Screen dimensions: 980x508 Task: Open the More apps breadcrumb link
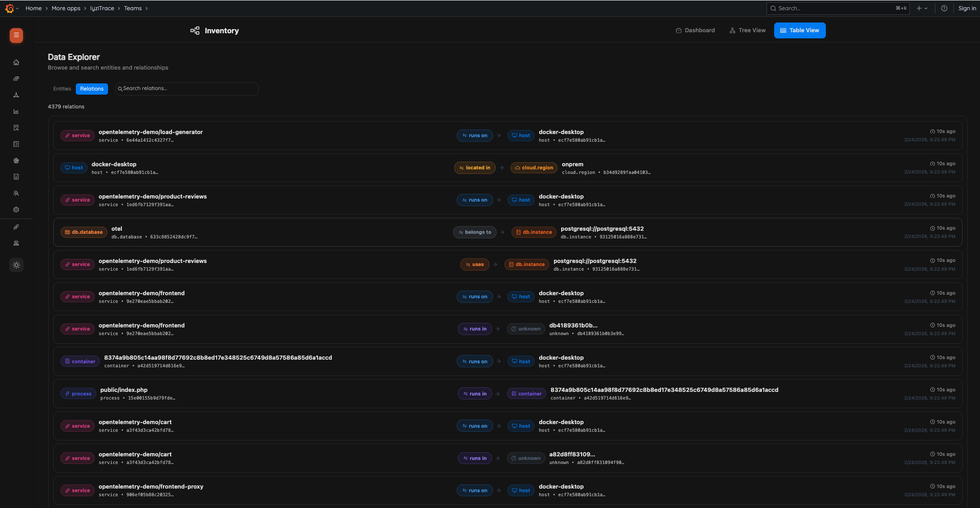click(66, 8)
